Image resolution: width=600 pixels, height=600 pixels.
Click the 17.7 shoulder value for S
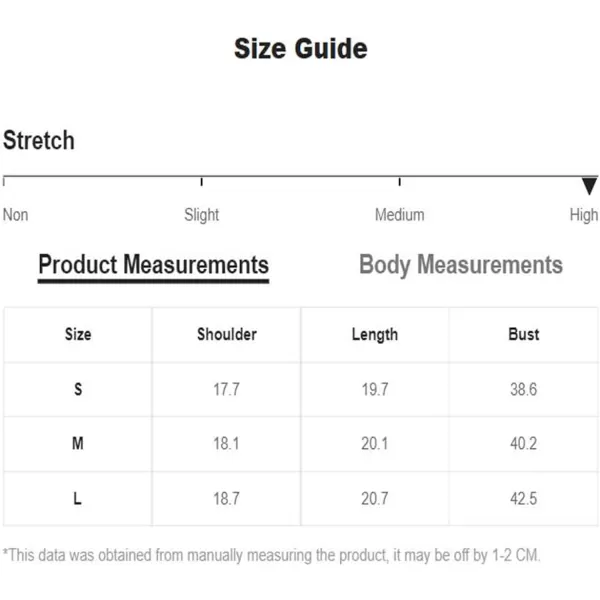point(226,390)
